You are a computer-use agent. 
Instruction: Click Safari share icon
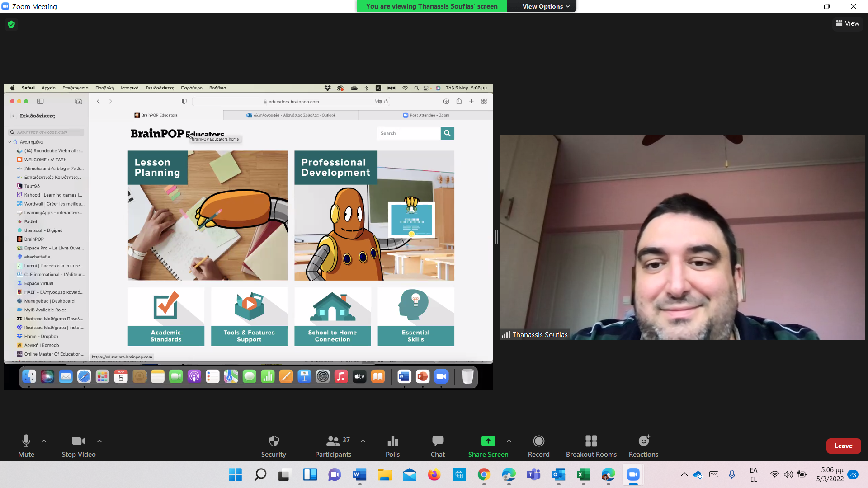459,101
